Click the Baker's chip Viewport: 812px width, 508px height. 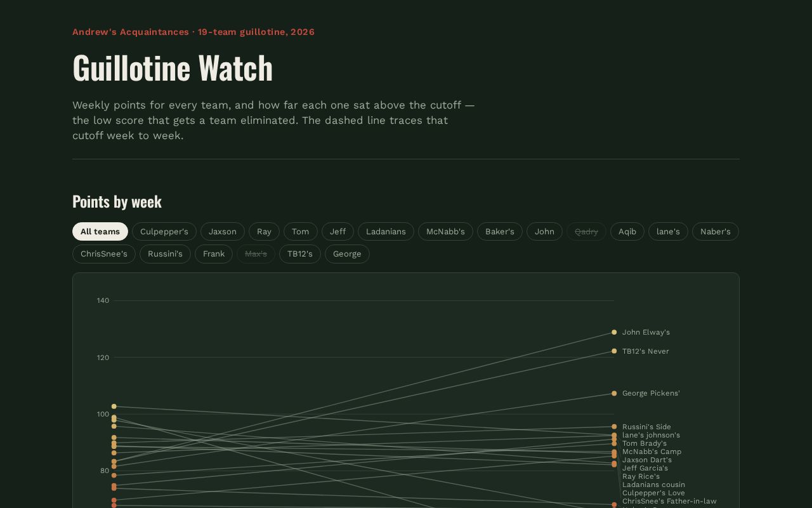[500, 232]
